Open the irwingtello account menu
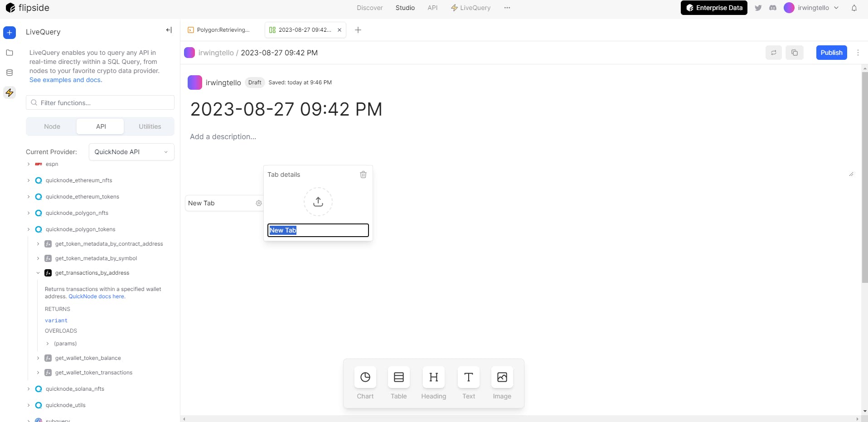868x422 pixels. [811, 8]
